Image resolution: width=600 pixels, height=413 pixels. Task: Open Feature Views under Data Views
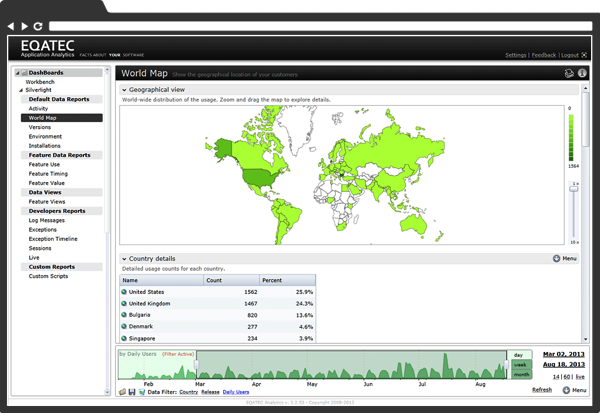click(x=47, y=202)
